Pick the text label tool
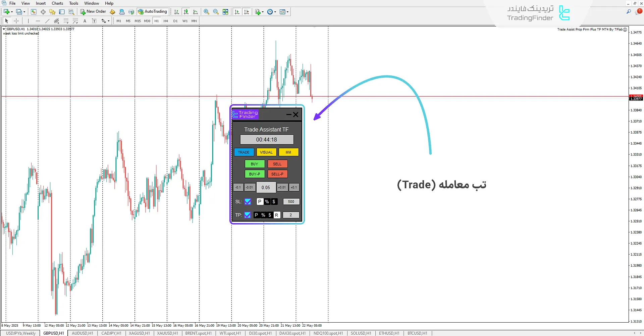Viewport: 644px width, 336px height. (x=85, y=21)
